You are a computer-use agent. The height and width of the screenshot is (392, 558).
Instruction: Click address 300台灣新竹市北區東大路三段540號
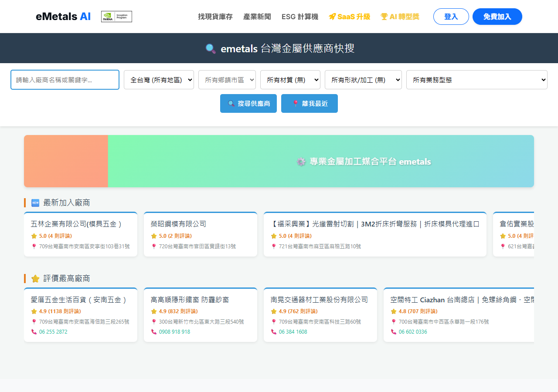click(x=201, y=322)
